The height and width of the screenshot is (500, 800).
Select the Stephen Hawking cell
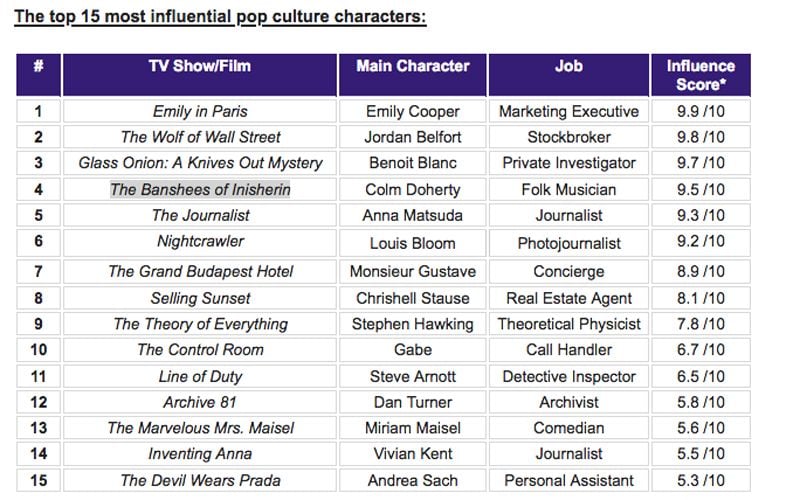point(412,324)
